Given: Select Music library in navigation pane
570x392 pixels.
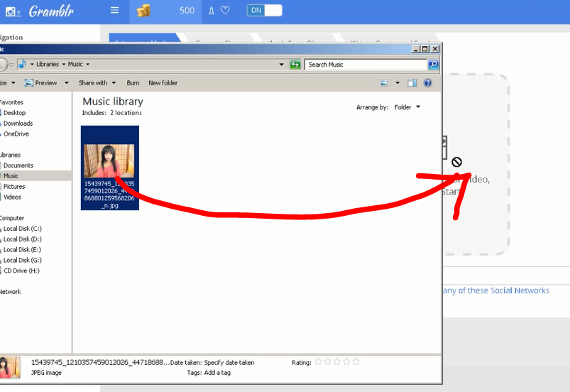Looking at the screenshot, I should point(11,176).
